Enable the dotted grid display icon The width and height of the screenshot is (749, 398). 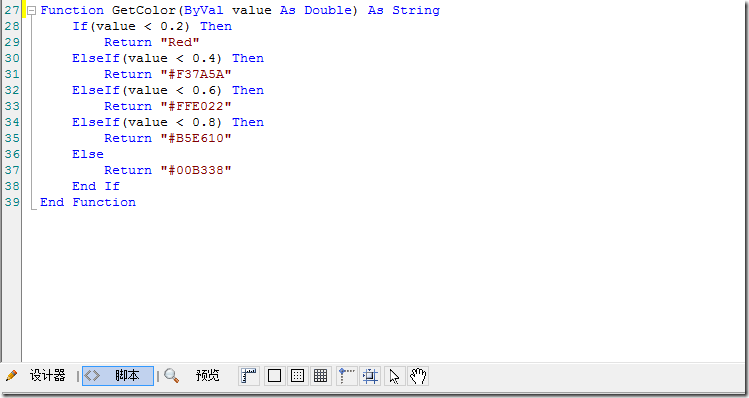pos(297,376)
